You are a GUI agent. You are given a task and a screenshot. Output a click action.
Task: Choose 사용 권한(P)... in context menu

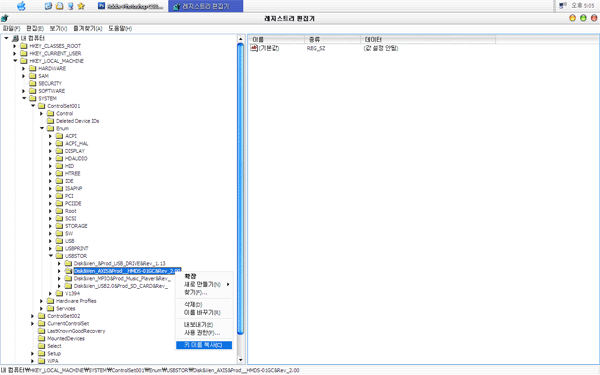(x=204, y=333)
